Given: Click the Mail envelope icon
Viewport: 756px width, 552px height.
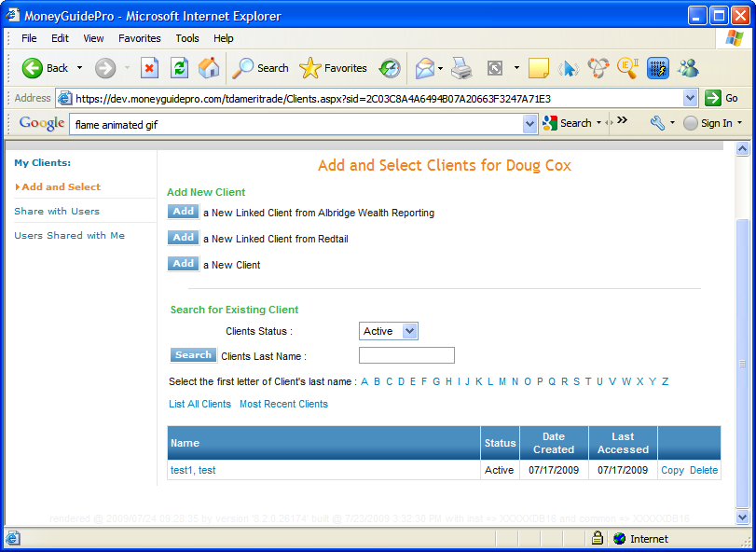Looking at the screenshot, I should (x=425, y=68).
